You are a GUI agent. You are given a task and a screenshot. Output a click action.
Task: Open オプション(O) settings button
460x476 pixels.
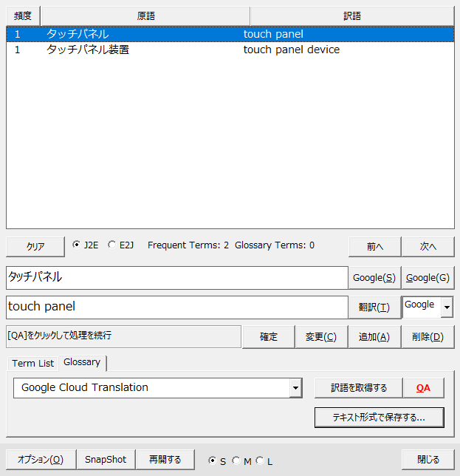[41, 459]
